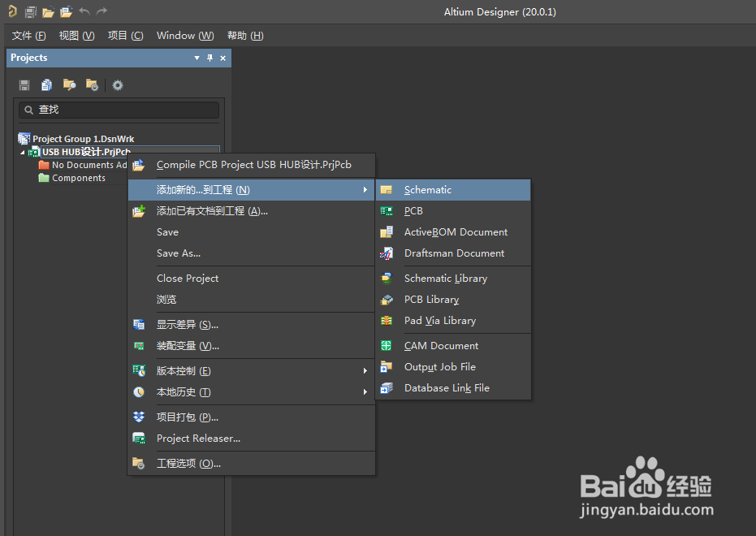Open the 视图 (V) menu
The image size is (756, 536).
(76, 36)
